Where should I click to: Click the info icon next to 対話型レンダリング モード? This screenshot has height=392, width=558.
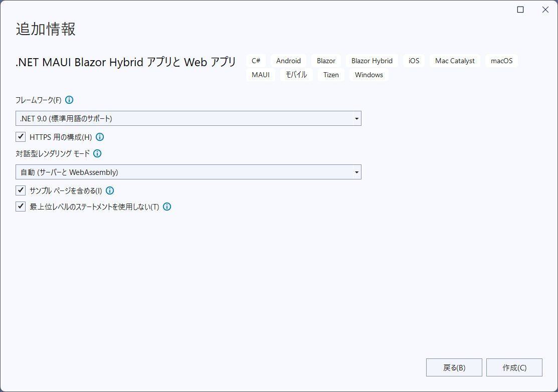[x=97, y=153]
